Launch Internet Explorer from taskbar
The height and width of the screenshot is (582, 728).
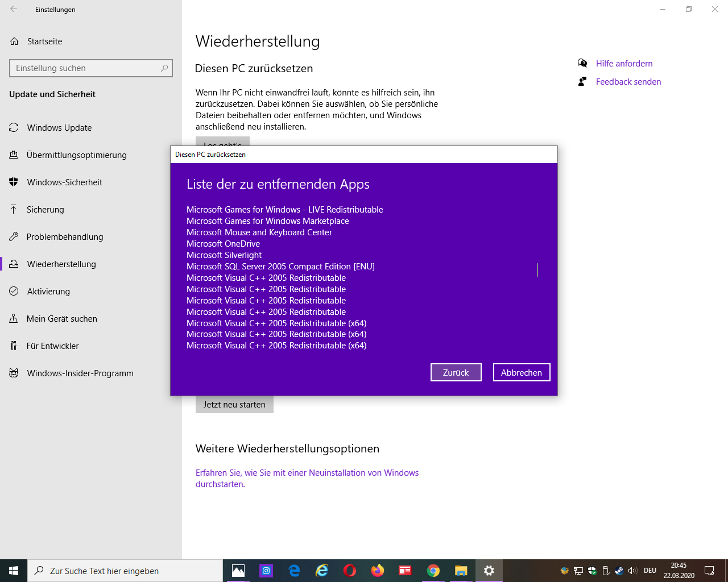tap(322, 571)
